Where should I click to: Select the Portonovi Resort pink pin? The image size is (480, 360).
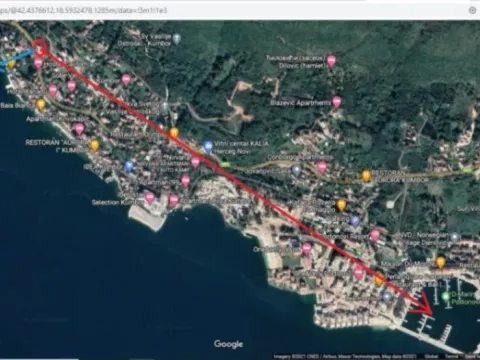(x=375, y=235)
